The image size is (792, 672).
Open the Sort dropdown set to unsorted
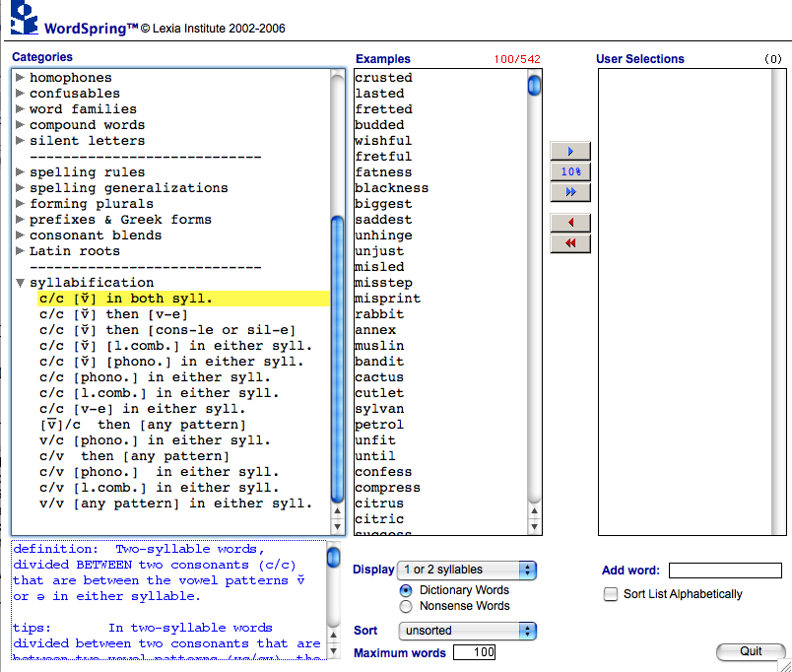[467, 631]
